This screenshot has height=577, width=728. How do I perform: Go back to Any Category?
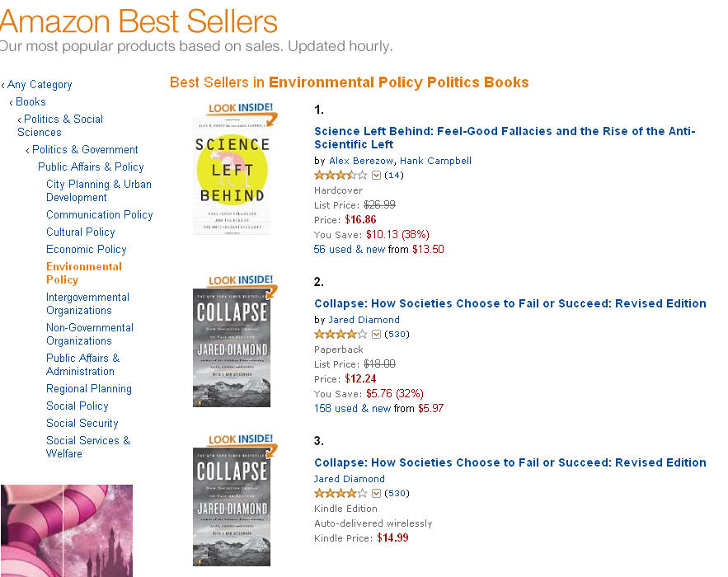pos(40,85)
